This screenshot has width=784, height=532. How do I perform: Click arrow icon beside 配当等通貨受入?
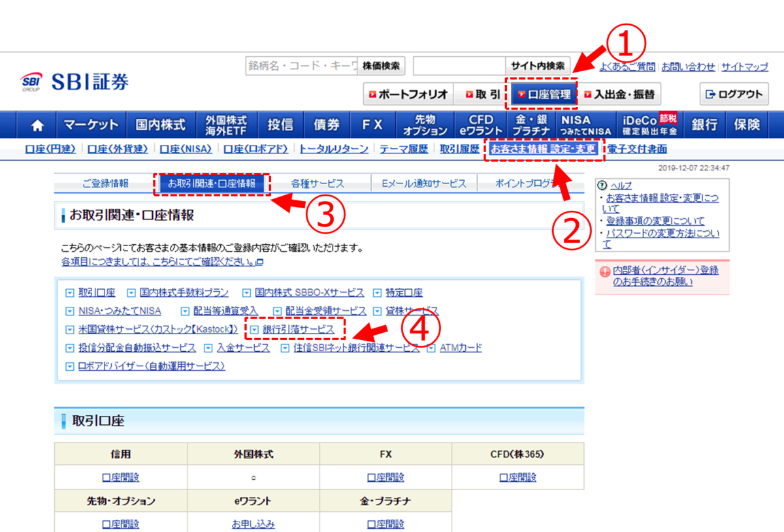coord(186,311)
